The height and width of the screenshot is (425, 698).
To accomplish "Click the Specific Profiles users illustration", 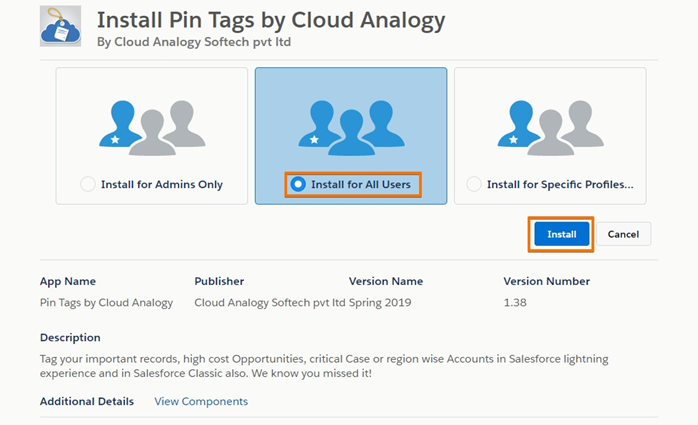I will 551,128.
